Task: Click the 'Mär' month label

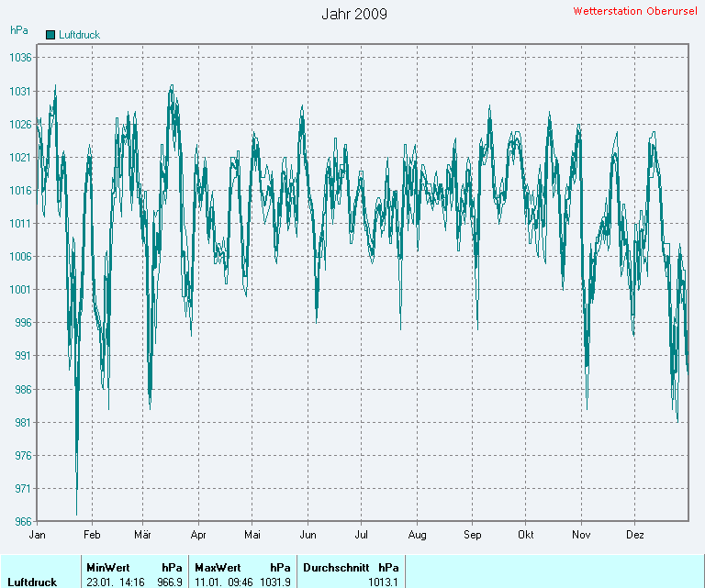Action: coord(142,535)
